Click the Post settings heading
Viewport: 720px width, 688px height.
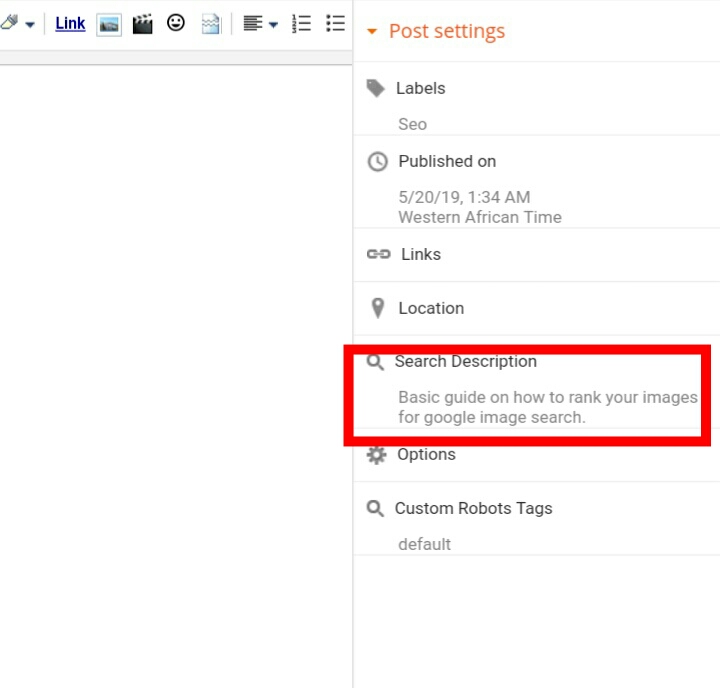(x=447, y=31)
